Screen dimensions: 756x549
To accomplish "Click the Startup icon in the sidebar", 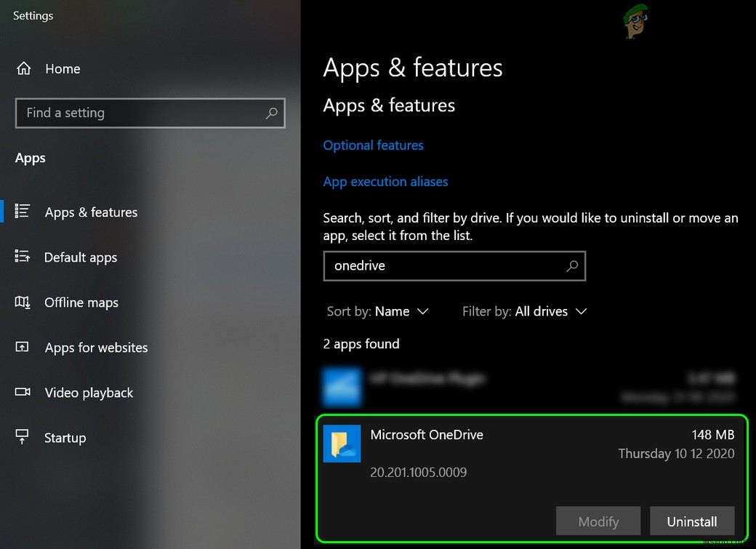I will [24, 437].
